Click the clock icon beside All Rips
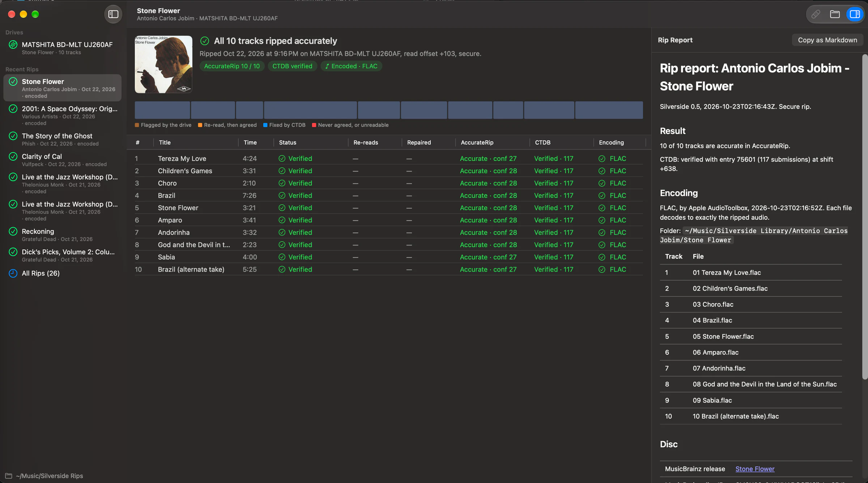The width and height of the screenshot is (868, 483). point(13,273)
